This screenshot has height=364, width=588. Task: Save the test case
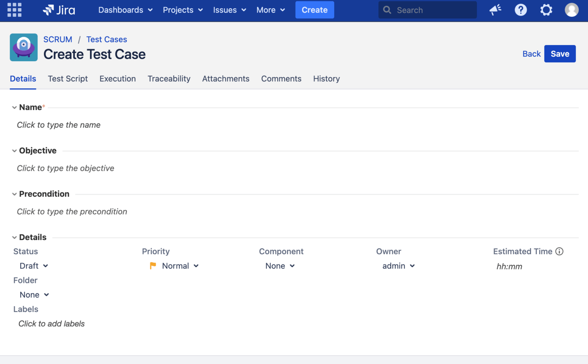tap(560, 54)
